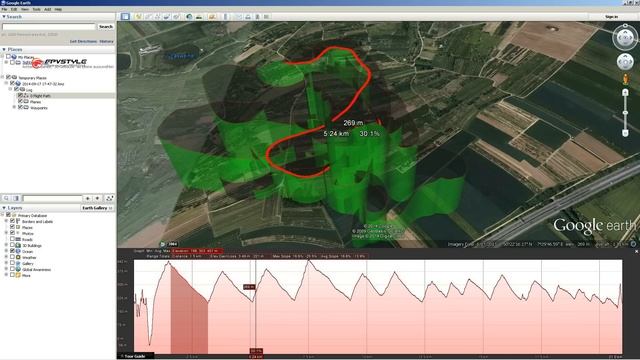
Task: Open the Earth Gallery button
Action: [x=97, y=208]
